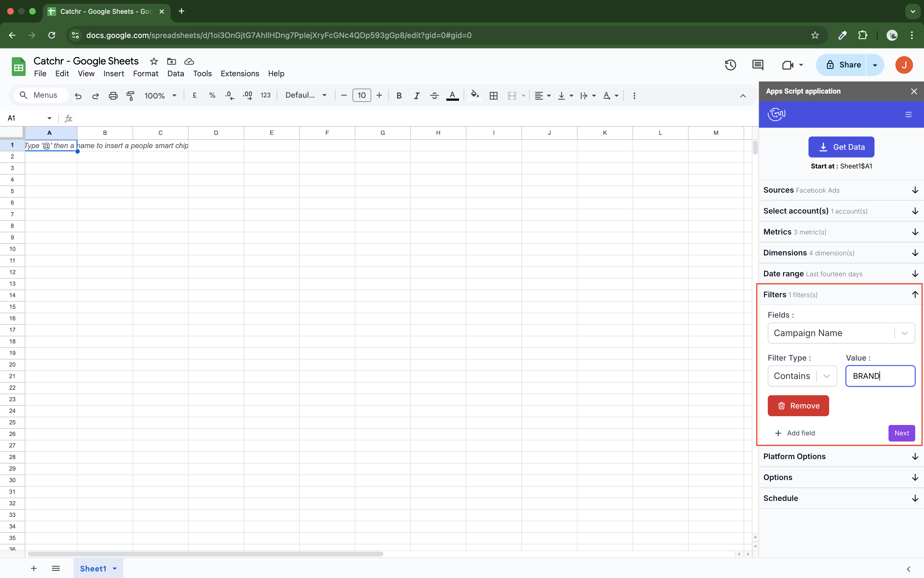This screenshot has height=578, width=924.
Task: Expand the Select account(s) section
Action: click(x=841, y=211)
